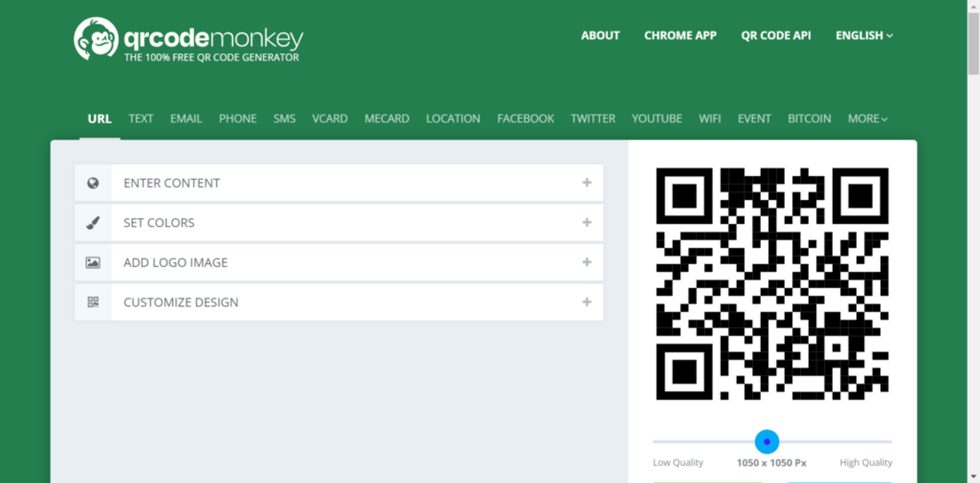This screenshot has height=483, width=980.
Task: Open the QR Code API link
Action: pos(776,35)
